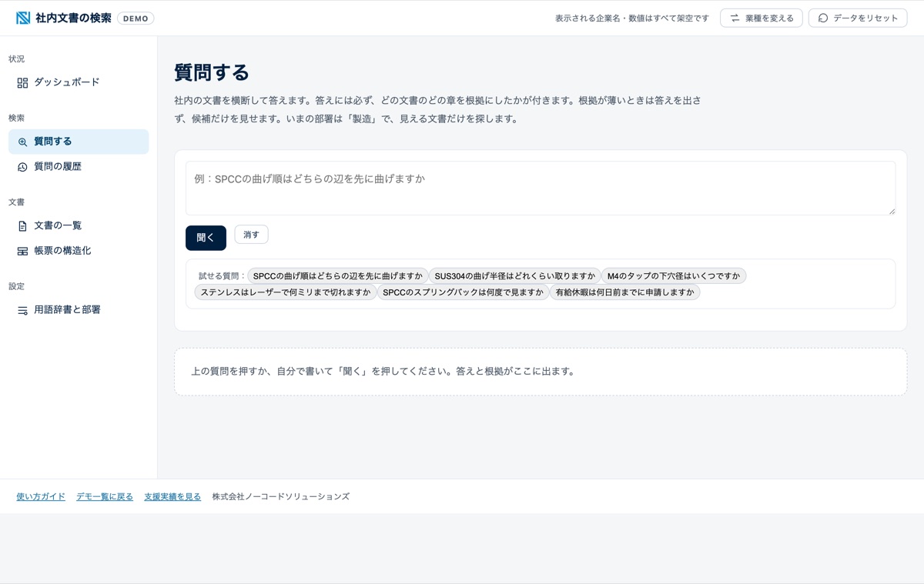Open ダッシュボード in the sidebar

79,82
